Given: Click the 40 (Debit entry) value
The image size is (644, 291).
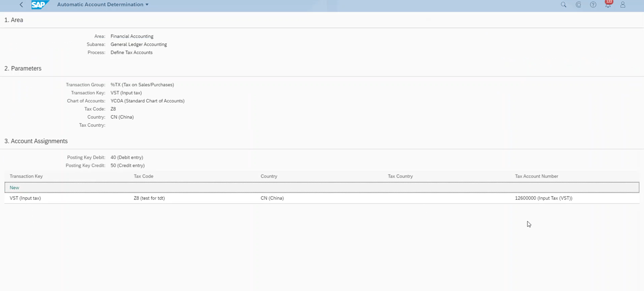Looking at the screenshot, I should point(127,157).
